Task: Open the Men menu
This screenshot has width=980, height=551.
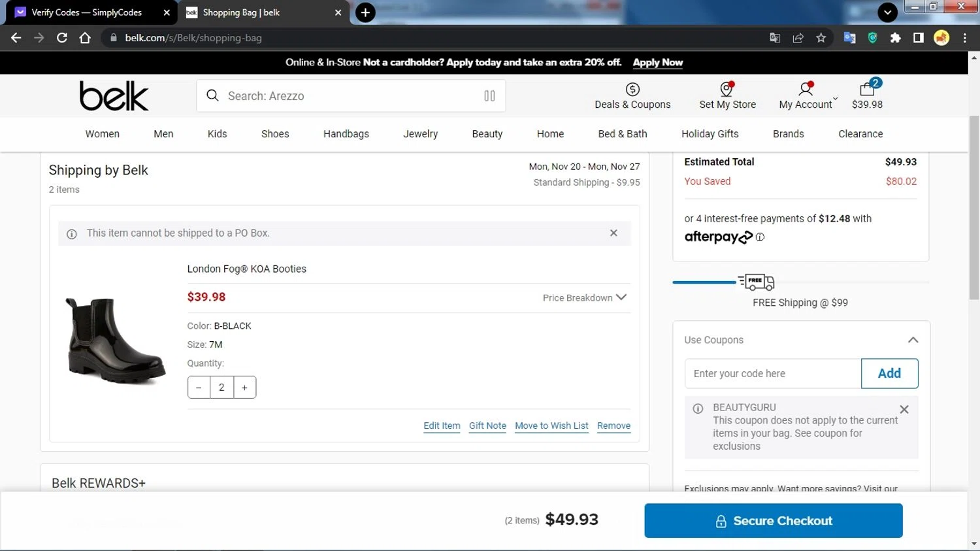Action: 163,134
